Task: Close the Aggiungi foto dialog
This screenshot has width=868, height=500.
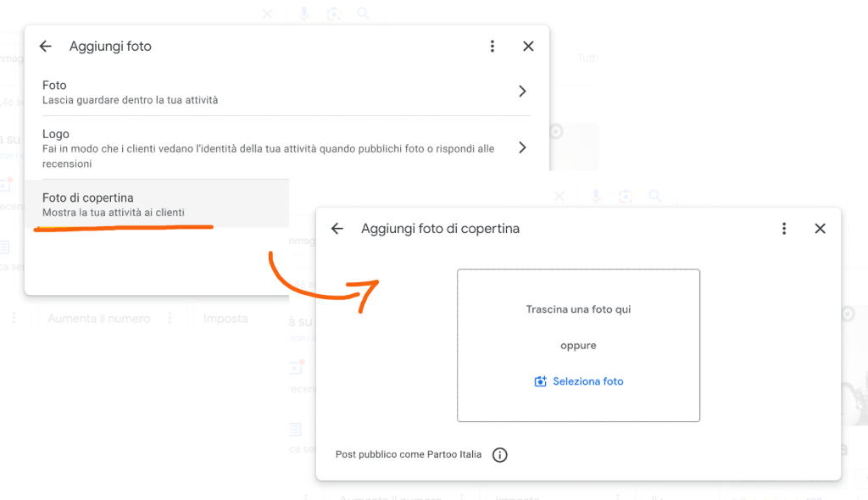Action: click(528, 47)
